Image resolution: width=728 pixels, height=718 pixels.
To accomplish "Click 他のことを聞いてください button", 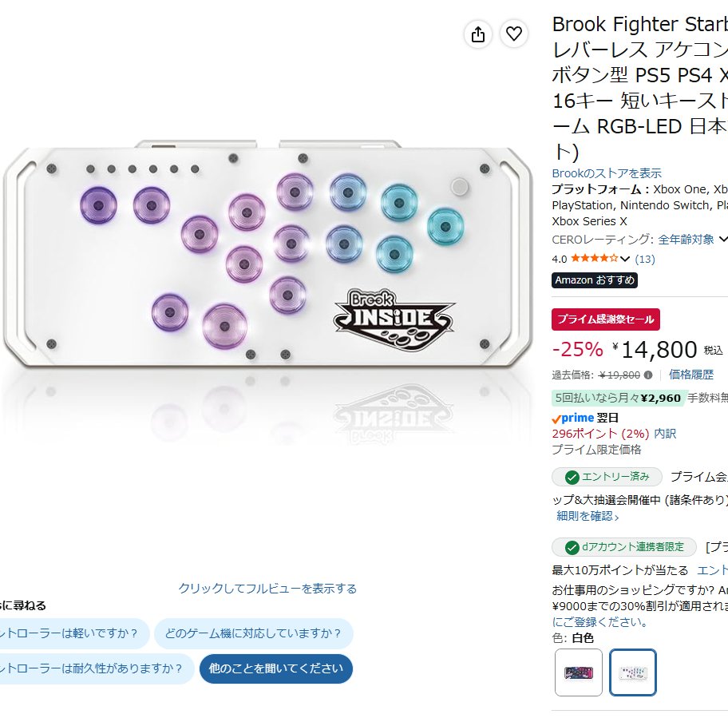I will (x=276, y=668).
